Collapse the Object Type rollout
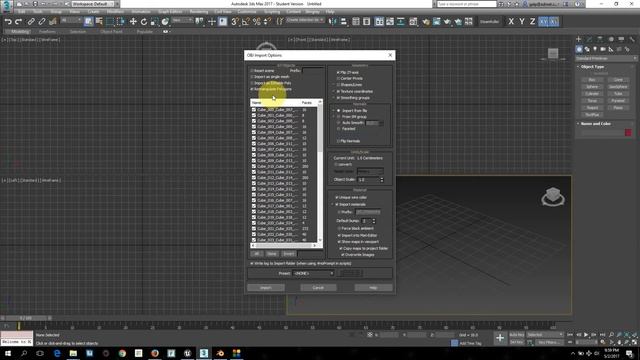The width and height of the screenshot is (640, 360). coord(592,67)
